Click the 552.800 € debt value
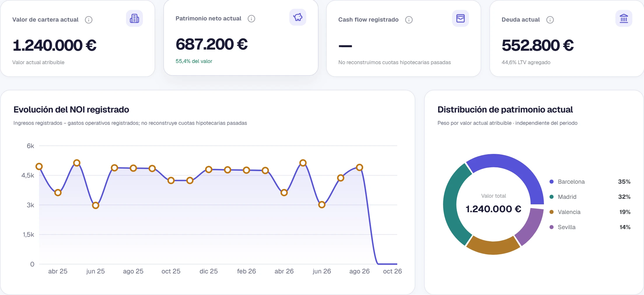Screen dimensions: 644x295 538,45
